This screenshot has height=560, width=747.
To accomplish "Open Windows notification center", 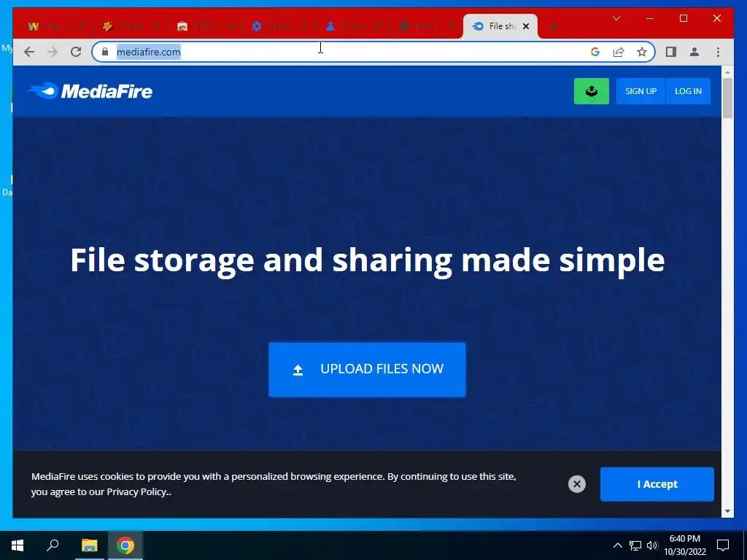I will pyautogui.click(x=723, y=545).
